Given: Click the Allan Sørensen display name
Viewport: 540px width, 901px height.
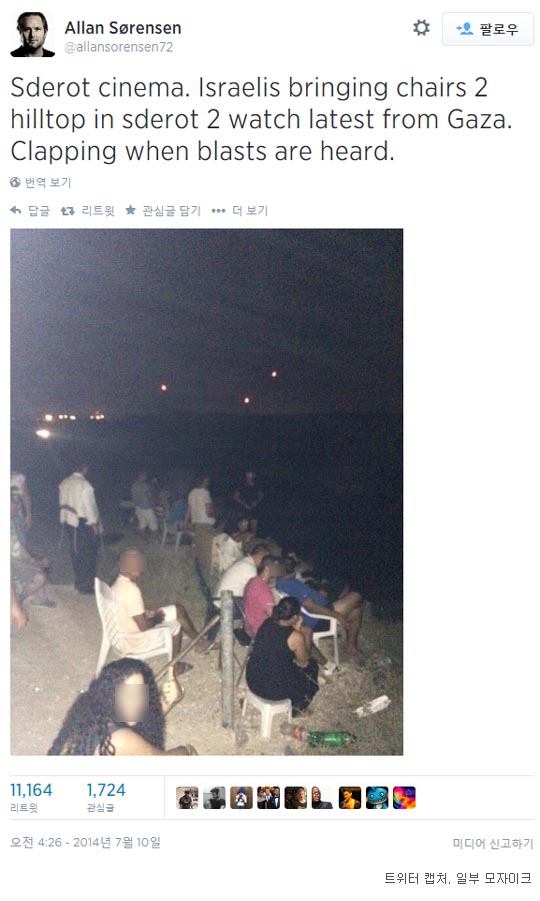Looking at the screenshot, I should [122, 28].
